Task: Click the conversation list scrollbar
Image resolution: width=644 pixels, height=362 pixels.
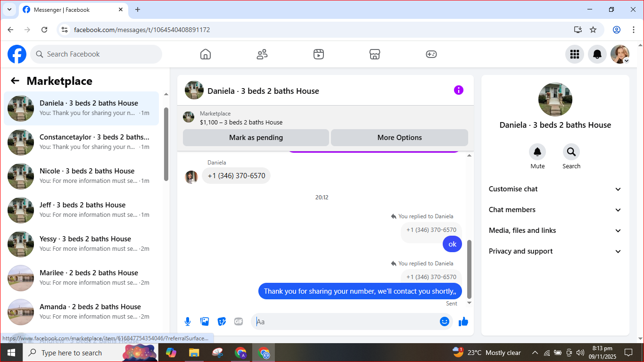Action: 166,144
